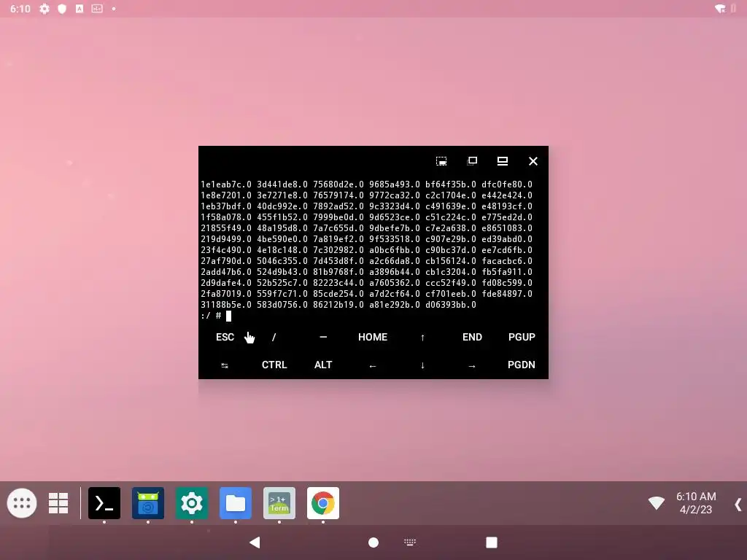Select file entry 9d6523ce.0

click(x=395, y=217)
